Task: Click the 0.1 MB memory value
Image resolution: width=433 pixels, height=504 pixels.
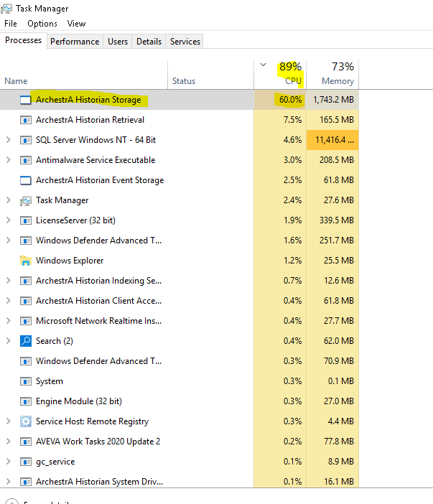Action: (x=341, y=381)
